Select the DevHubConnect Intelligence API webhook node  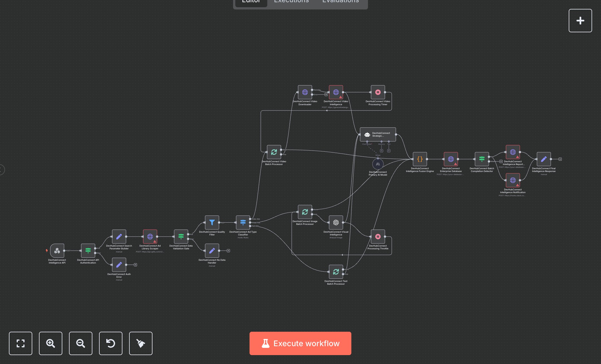click(x=57, y=250)
